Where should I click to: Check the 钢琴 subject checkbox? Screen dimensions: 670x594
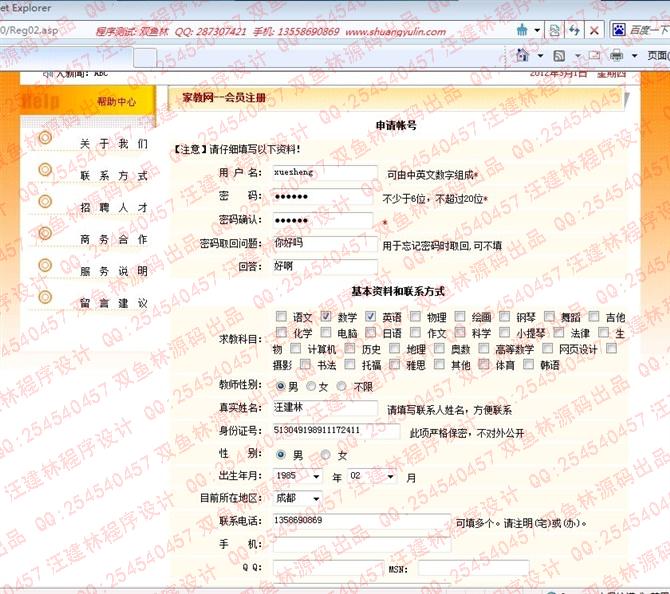(505, 316)
